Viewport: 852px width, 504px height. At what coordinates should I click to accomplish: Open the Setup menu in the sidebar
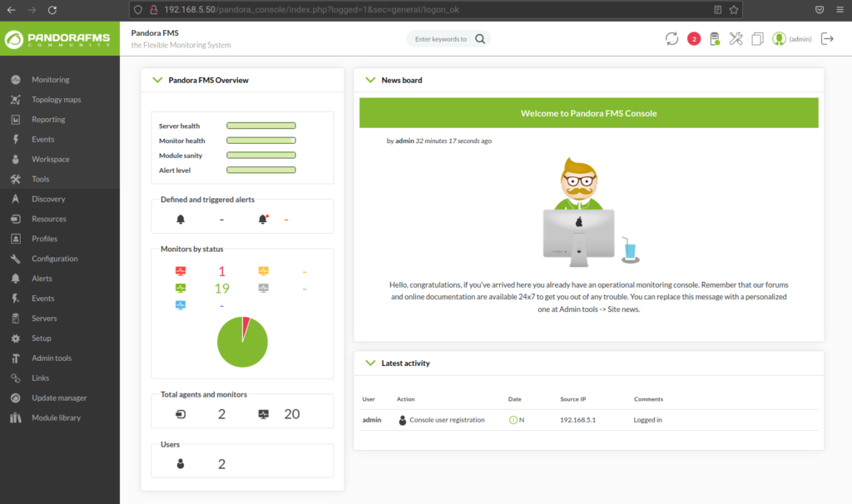tap(15, 338)
